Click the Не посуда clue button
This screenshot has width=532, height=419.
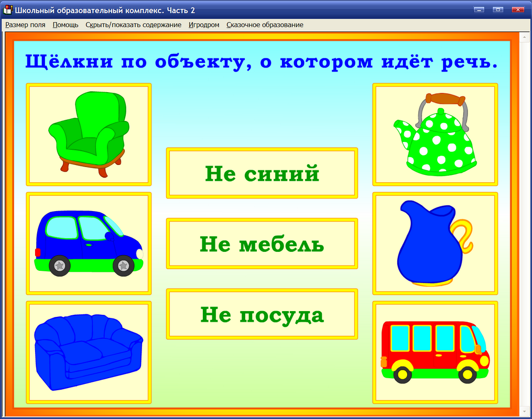click(x=262, y=314)
